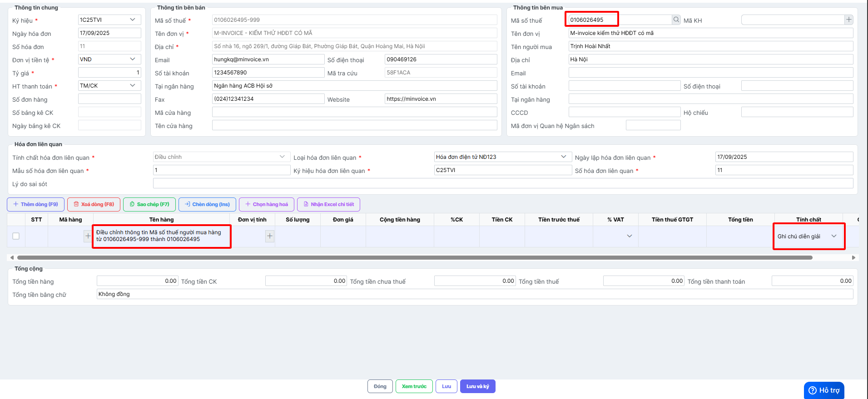868x399 pixels.
Task: Expand the Đơn vị tiền tệ VND dropdown
Action: click(x=132, y=59)
